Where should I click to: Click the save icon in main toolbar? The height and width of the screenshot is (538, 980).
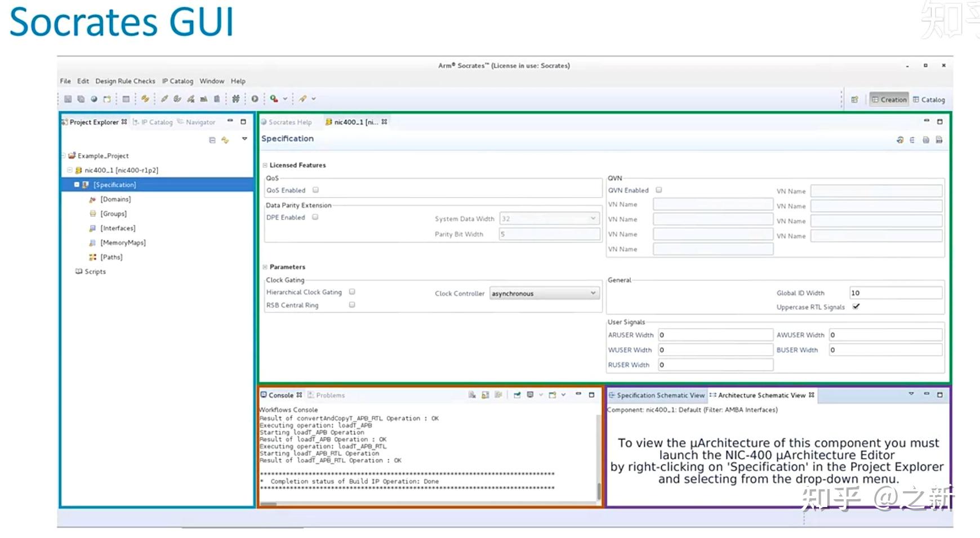(x=68, y=99)
